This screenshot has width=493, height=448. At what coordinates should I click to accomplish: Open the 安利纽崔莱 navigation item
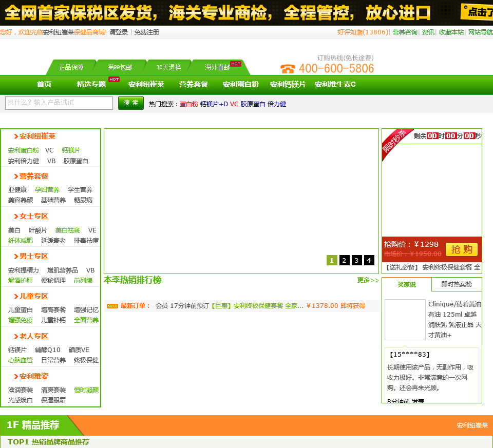pyautogui.click(x=146, y=84)
